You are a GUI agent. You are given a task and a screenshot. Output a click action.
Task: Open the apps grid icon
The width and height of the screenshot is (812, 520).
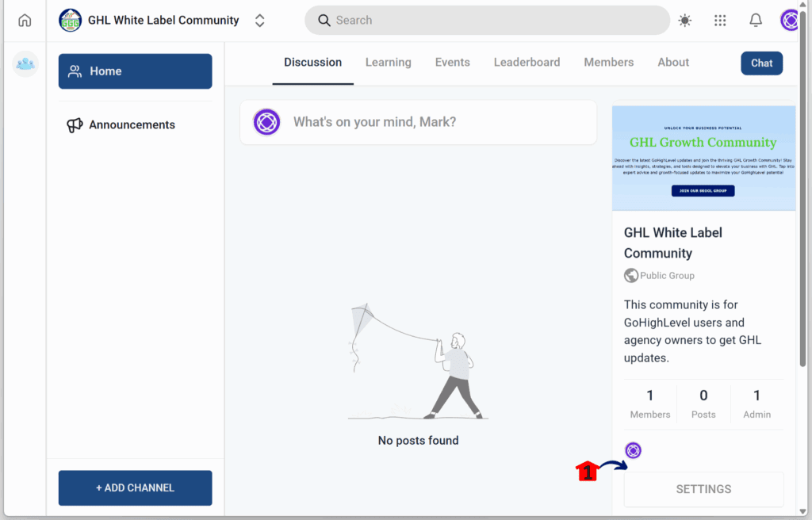[720, 20]
